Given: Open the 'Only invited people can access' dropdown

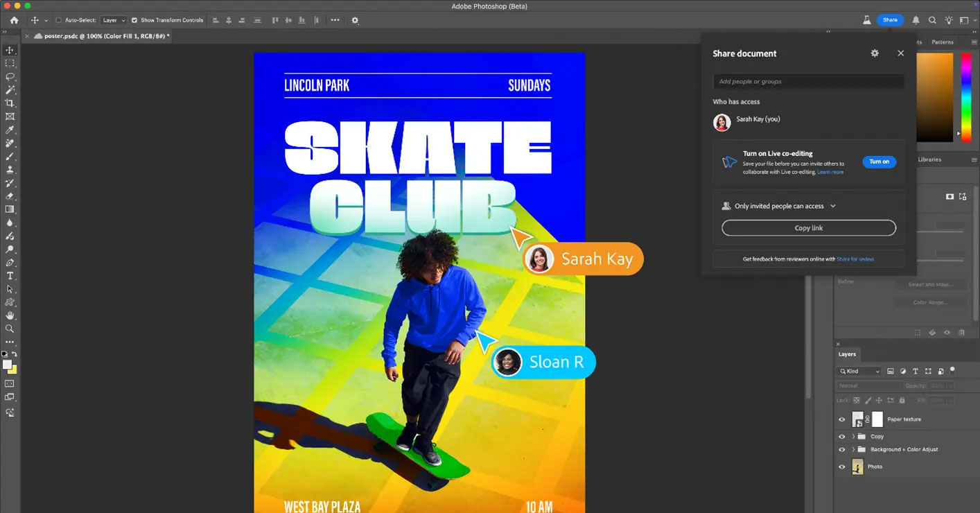Looking at the screenshot, I should (x=779, y=206).
